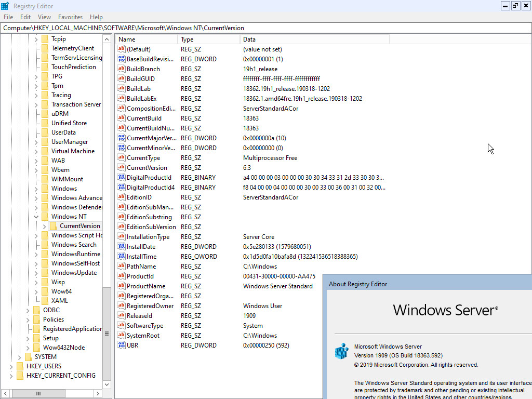Expand the CurrentVersion subkey node
532x399 pixels.
[45, 226]
